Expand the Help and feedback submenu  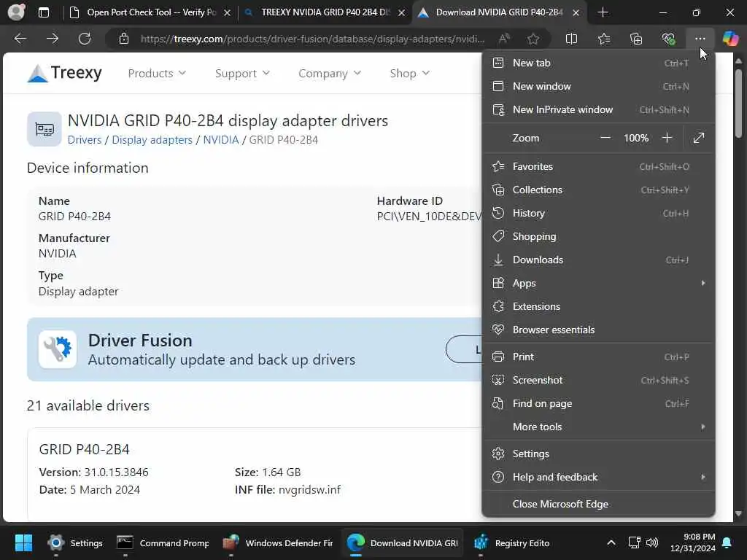tap(598, 477)
